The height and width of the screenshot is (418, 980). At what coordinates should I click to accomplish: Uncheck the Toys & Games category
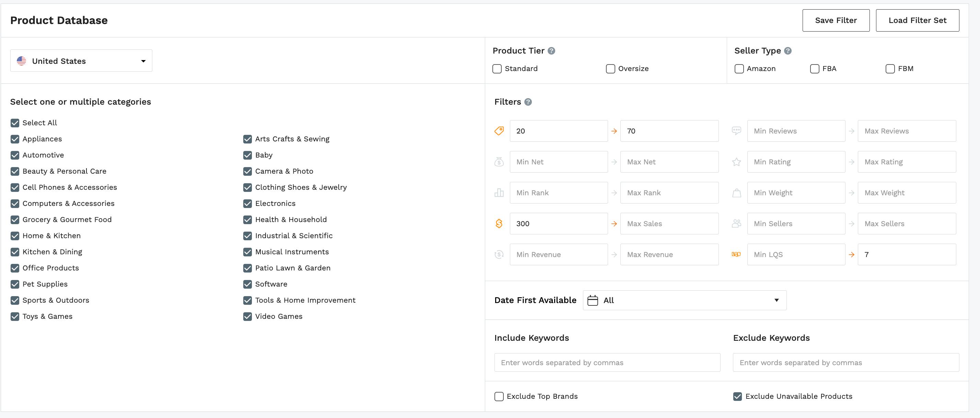coord(14,316)
